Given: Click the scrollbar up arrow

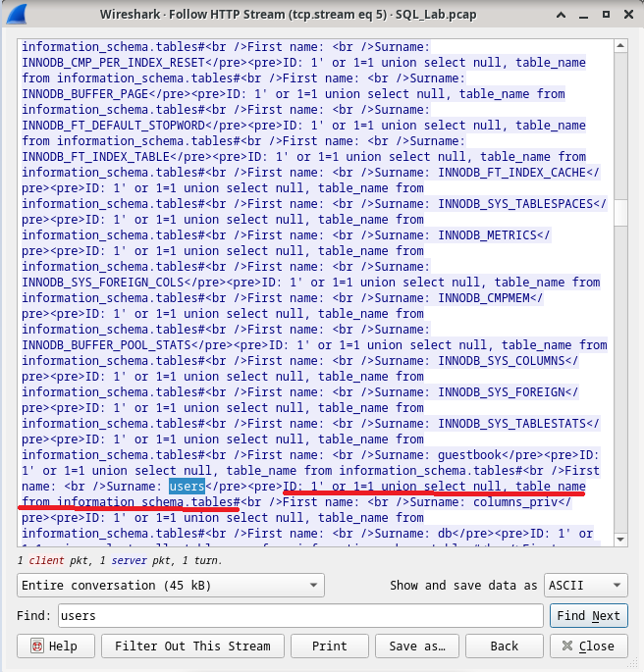Looking at the screenshot, I should tap(620, 45).
